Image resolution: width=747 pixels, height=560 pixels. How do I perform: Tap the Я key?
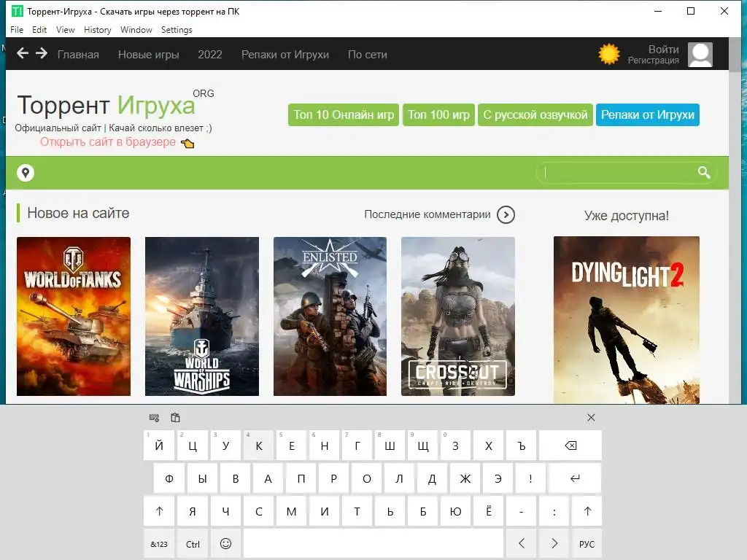click(193, 511)
